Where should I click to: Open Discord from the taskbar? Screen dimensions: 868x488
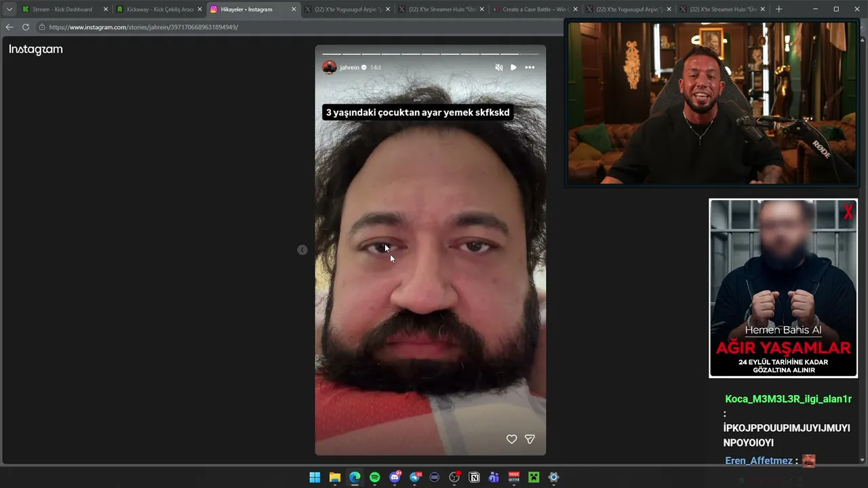coord(395,477)
